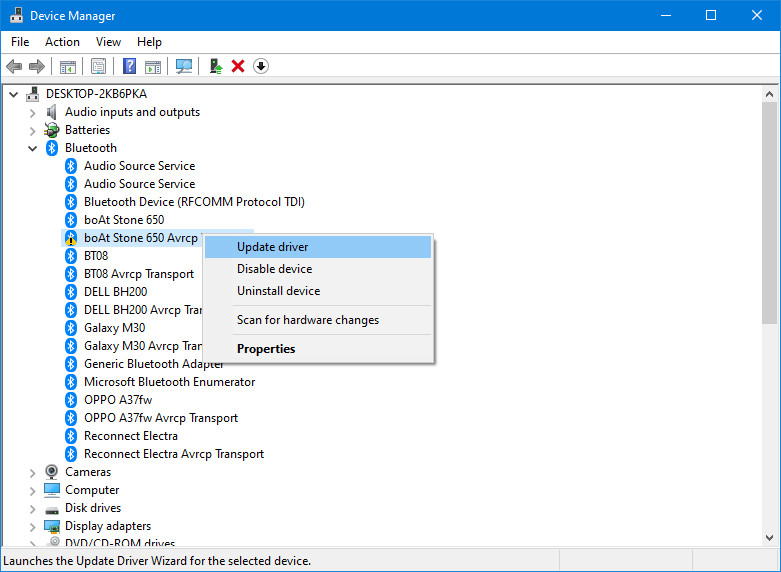Open the File menu
This screenshot has width=781, height=572.
[x=20, y=42]
